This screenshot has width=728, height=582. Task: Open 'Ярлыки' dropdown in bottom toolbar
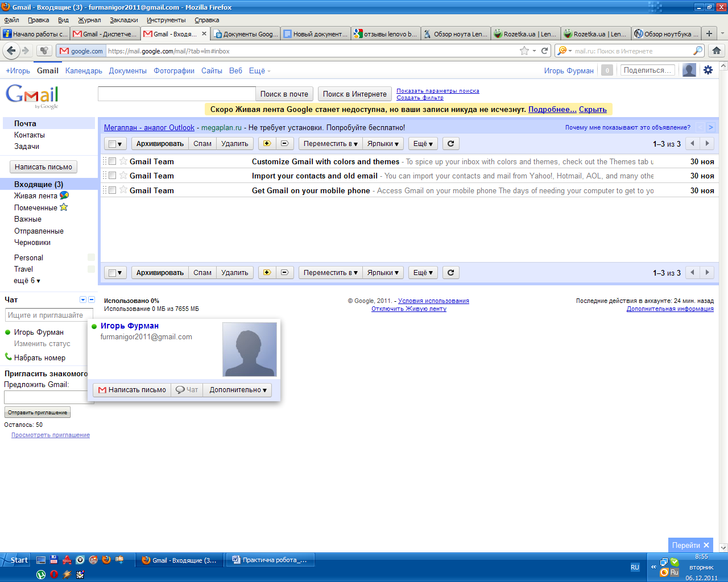point(383,273)
